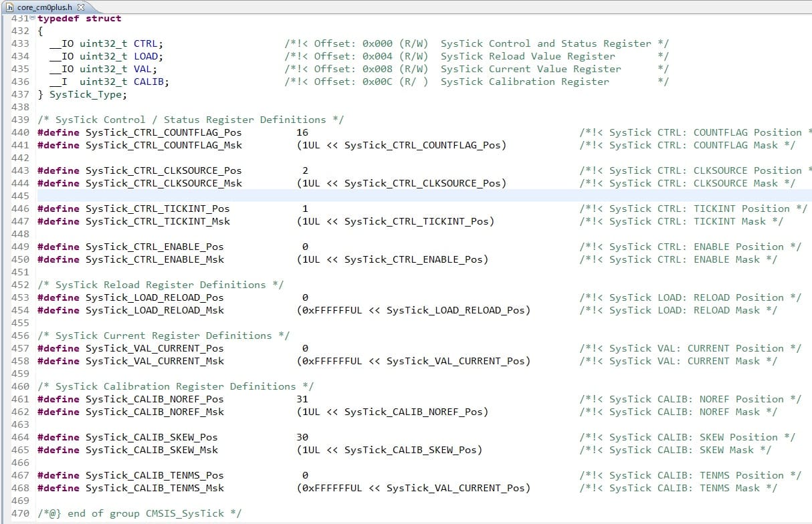Image resolution: width=812 pixels, height=524 pixels.
Task: Click the value 16 for COUNTFLAG position
Action: click(302, 132)
